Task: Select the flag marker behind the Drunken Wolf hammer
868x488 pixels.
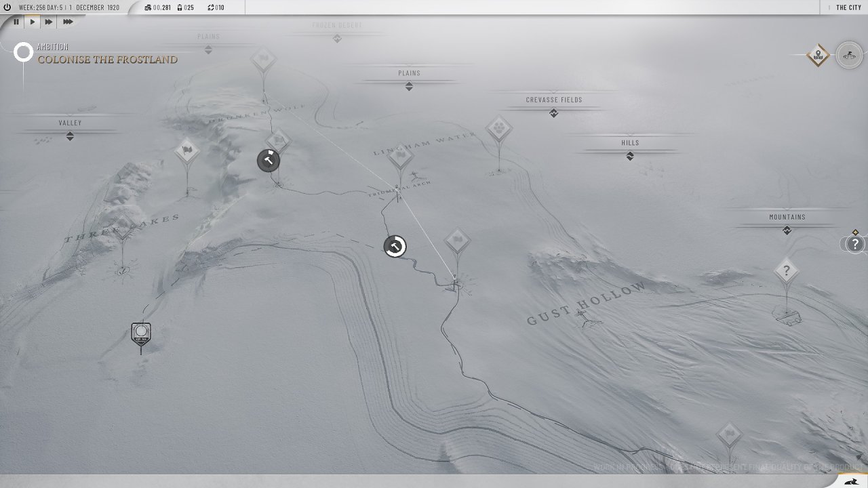Action: tap(279, 140)
